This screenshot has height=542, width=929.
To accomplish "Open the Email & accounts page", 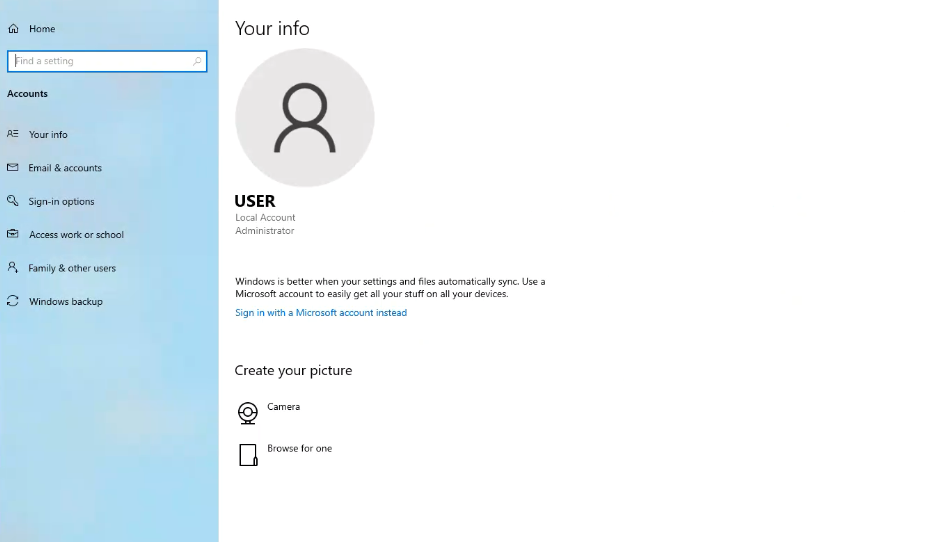I will coord(65,168).
